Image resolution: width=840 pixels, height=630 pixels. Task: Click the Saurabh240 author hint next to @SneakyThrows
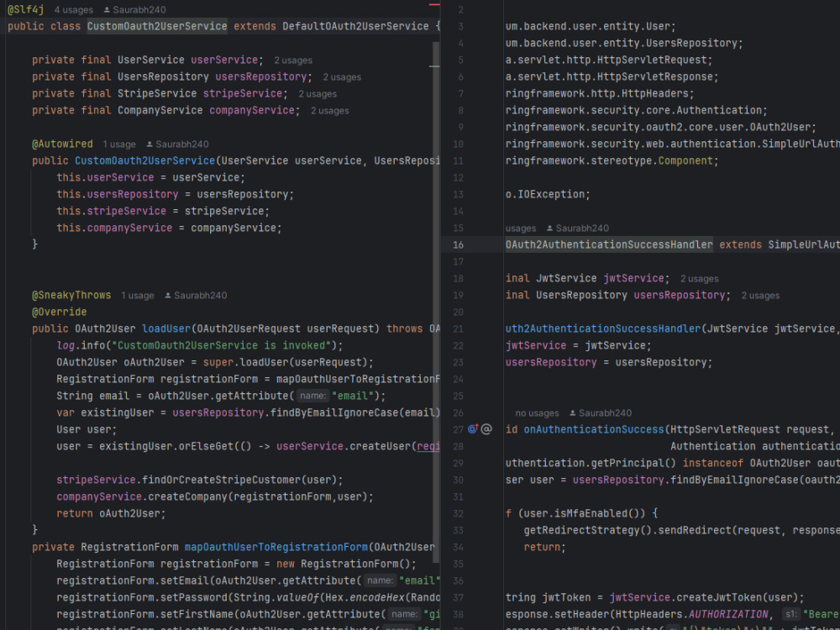coord(196,296)
